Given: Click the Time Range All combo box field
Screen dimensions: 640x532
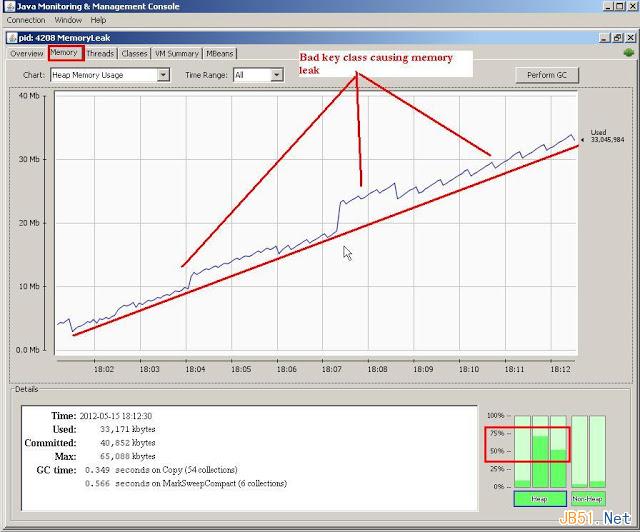Looking at the screenshot, I should pos(258,75).
